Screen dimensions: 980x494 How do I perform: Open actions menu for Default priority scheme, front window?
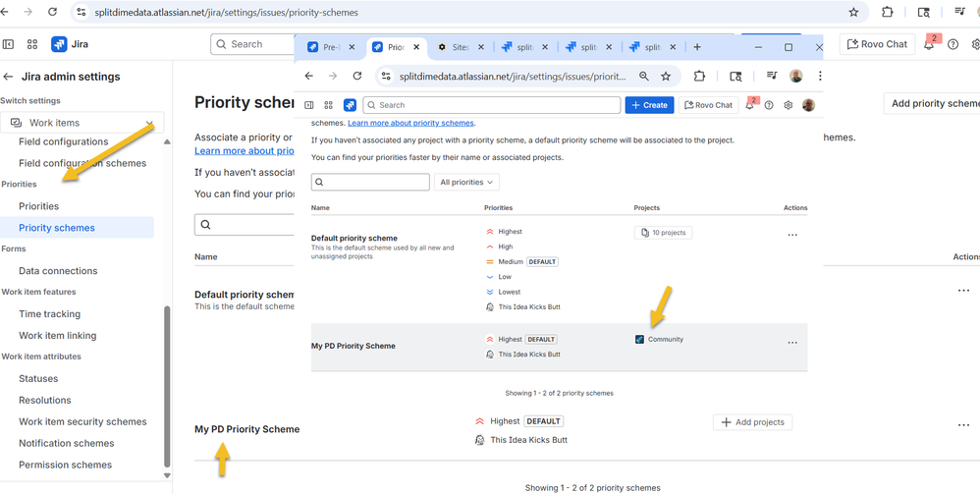(x=792, y=235)
